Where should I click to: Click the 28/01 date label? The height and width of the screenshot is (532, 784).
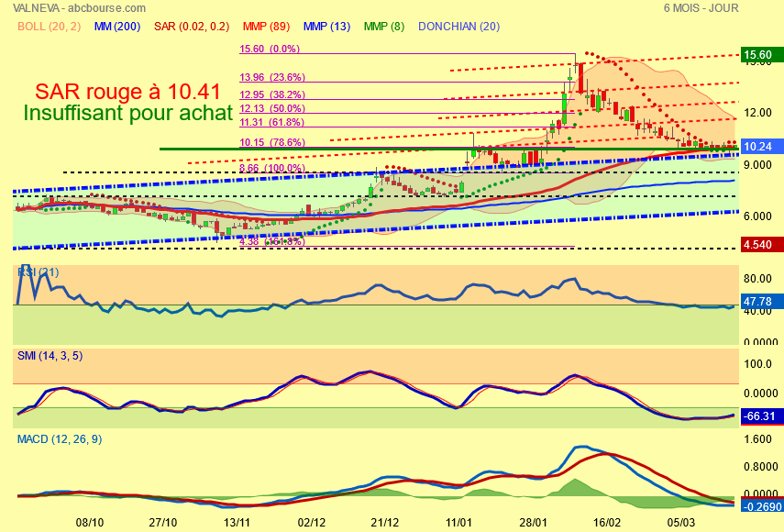tap(533, 523)
